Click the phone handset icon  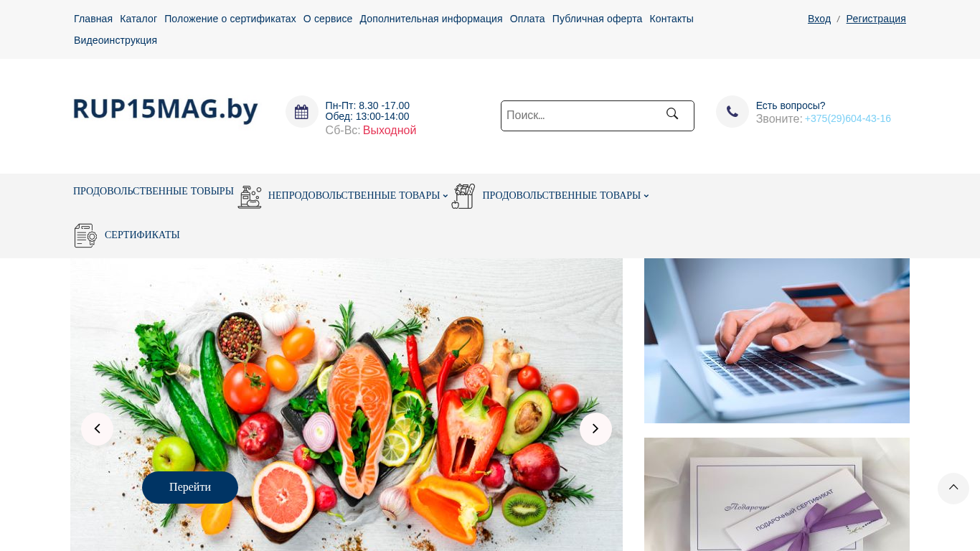(732, 112)
